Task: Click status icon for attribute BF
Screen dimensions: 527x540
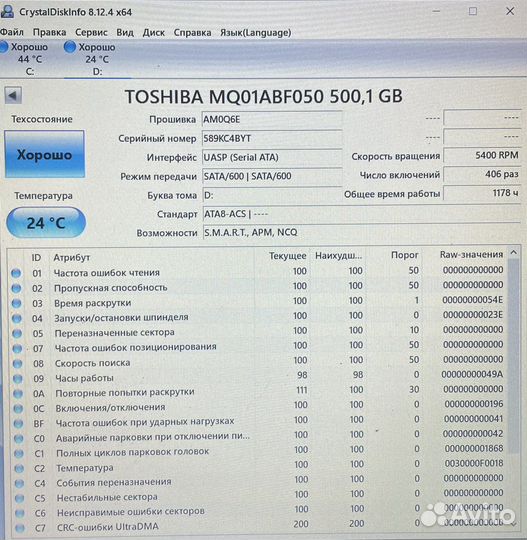Action: click(x=19, y=423)
